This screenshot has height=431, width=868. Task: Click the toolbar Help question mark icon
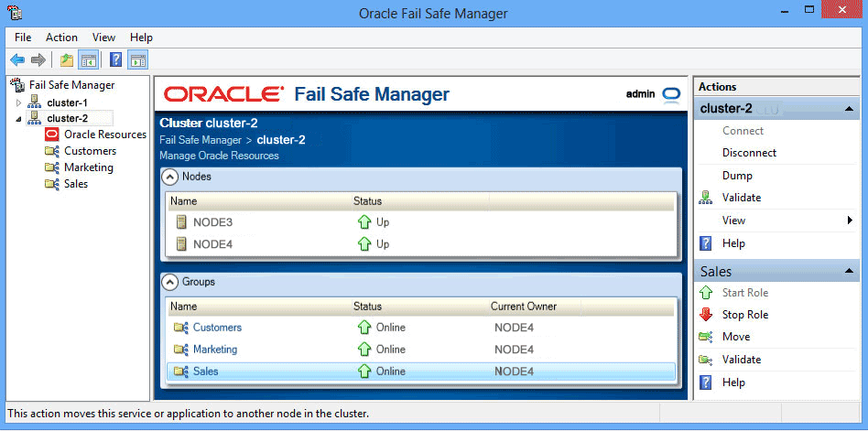click(115, 59)
